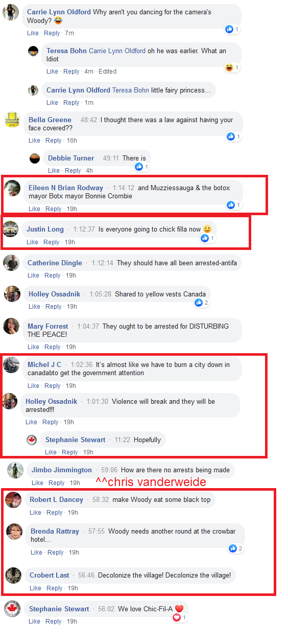The height and width of the screenshot is (644, 288).
Task: Jump to video timestamp 1:14:12
Action: pyautogui.click(x=124, y=188)
